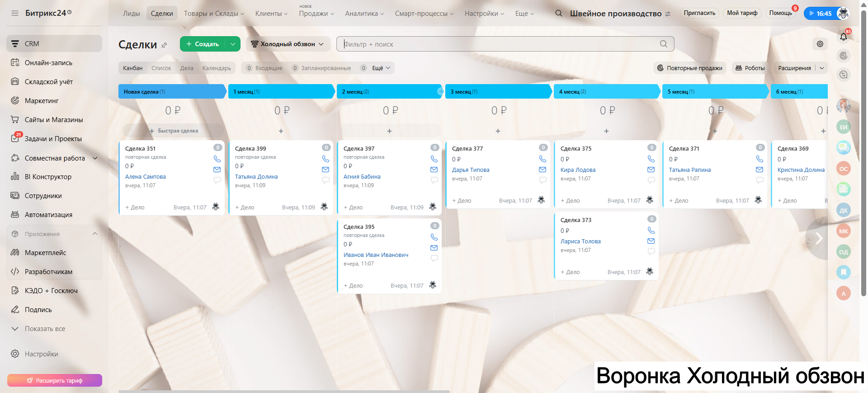Click the phone icon on Сделка 351 card
The image size is (868, 393).
point(217,159)
